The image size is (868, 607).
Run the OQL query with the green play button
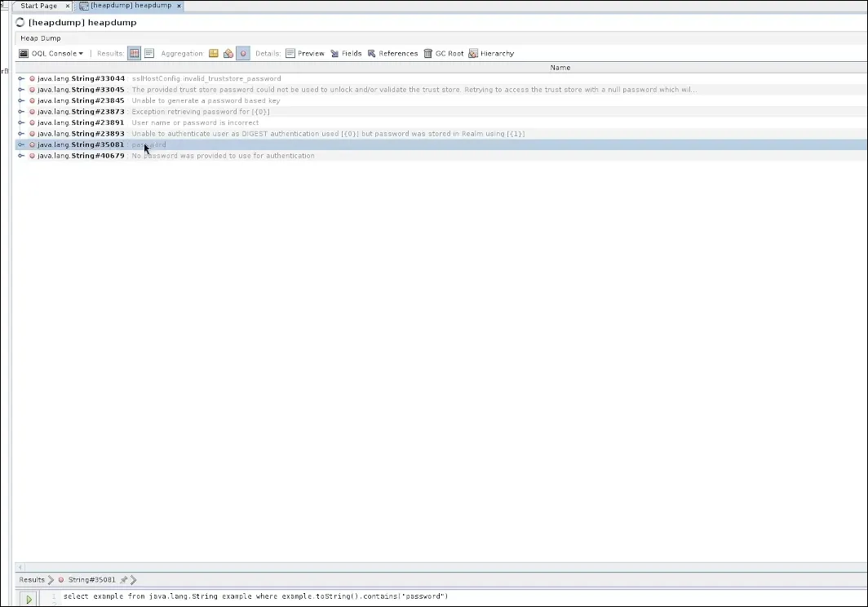click(x=29, y=600)
